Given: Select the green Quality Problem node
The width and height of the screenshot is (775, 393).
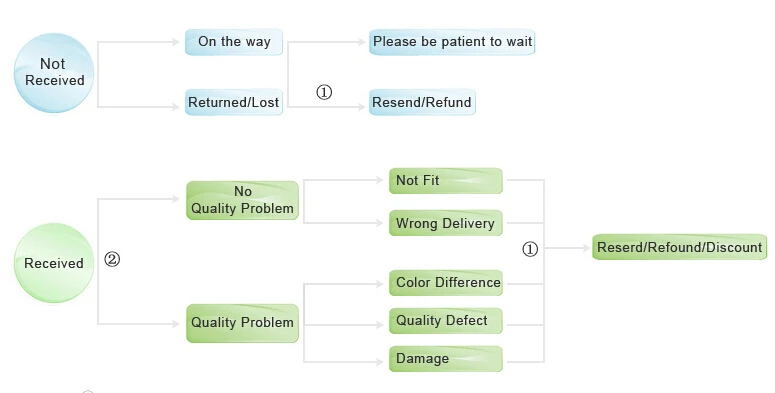Looking at the screenshot, I should pyautogui.click(x=242, y=323).
